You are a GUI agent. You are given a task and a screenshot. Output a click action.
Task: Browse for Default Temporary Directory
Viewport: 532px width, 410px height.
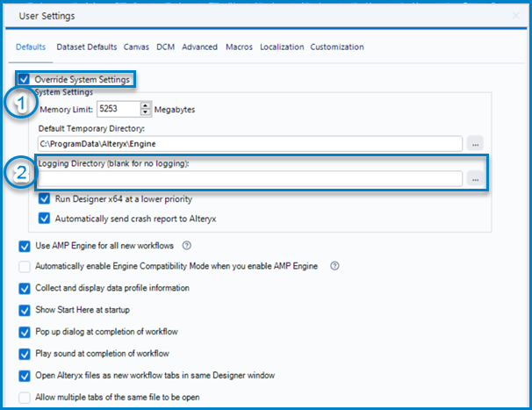475,144
